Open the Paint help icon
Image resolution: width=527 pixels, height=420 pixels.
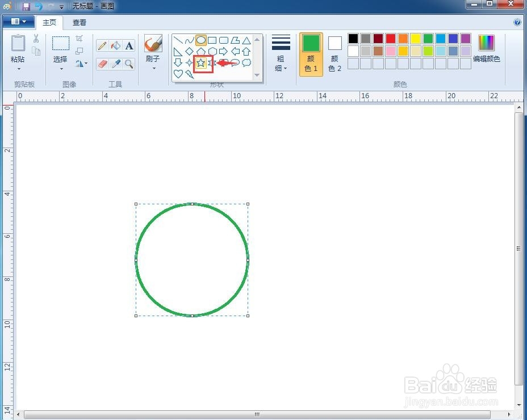tap(517, 23)
